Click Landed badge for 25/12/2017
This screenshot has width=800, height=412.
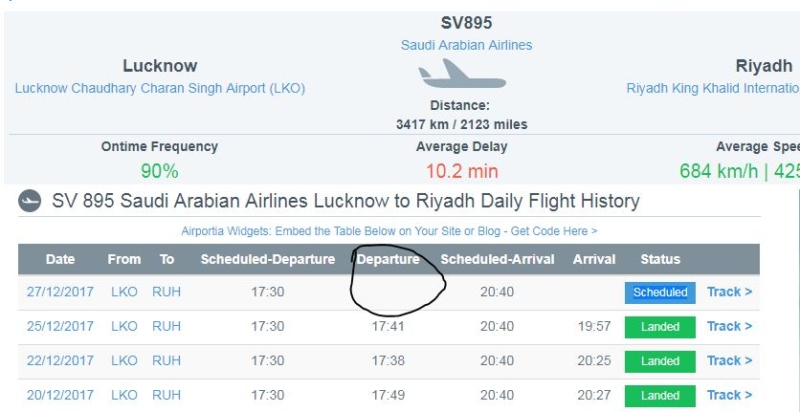[x=660, y=327]
